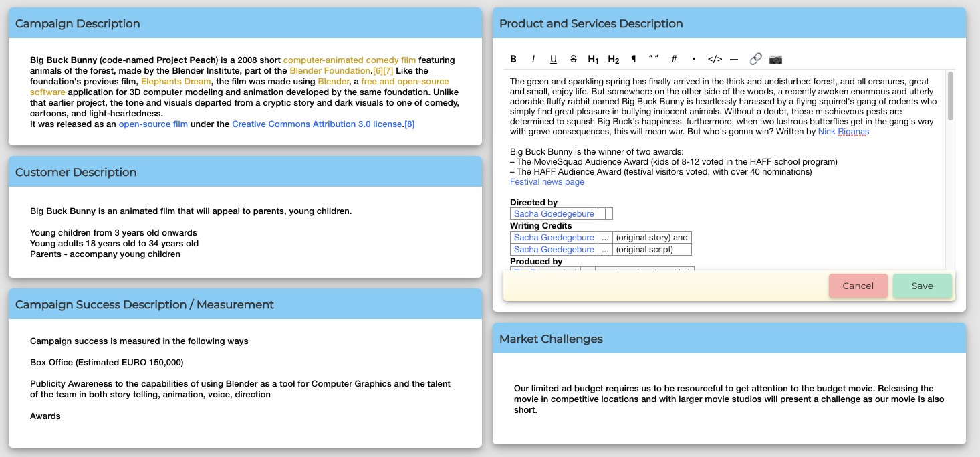The image size is (980, 457).
Task: Set Heading 2 style
Action: (614, 59)
